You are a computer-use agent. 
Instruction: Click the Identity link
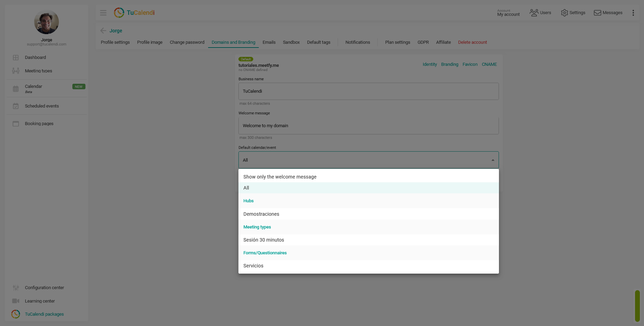click(430, 64)
